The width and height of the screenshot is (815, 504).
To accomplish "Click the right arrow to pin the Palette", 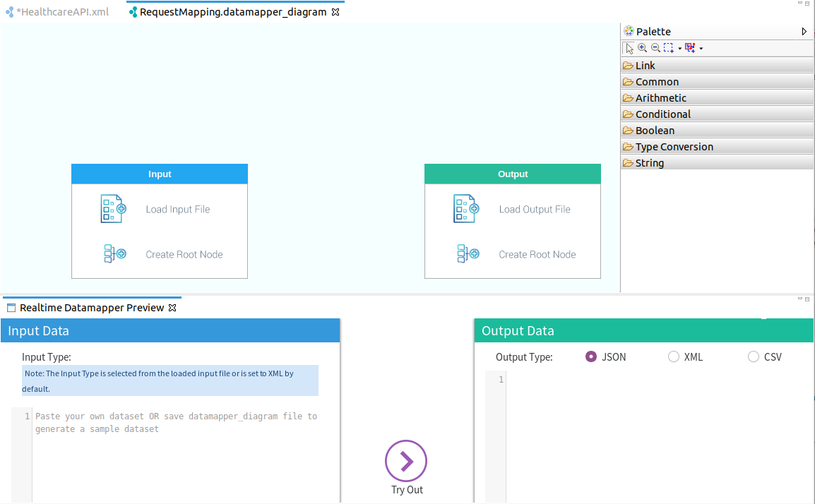I will 804,31.
